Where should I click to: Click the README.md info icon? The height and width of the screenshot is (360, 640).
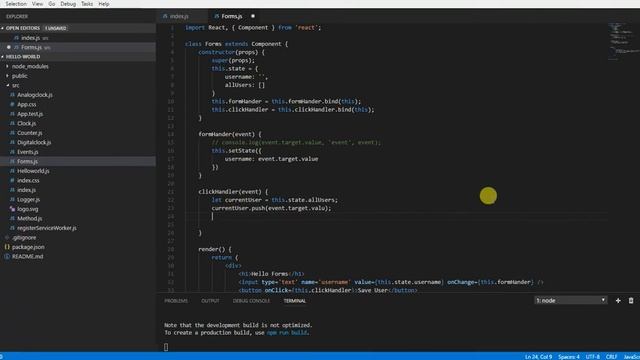pyautogui.click(x=7, y=257)
